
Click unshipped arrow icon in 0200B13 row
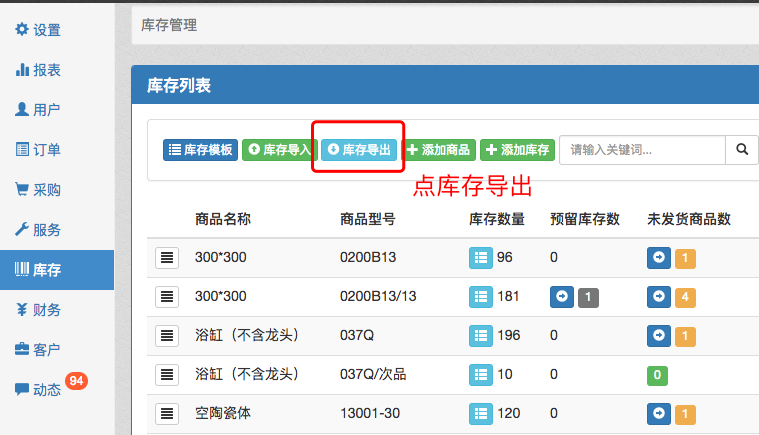pyautogui.click(x=659, y=257)
